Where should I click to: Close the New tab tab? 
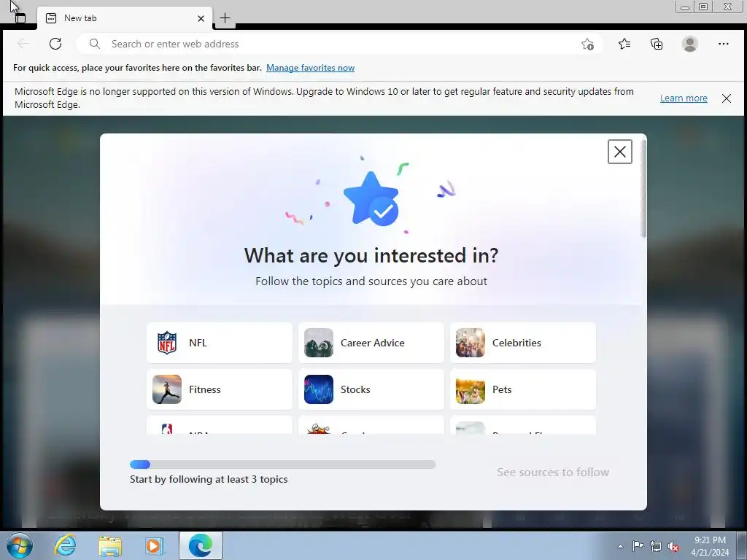201,18
